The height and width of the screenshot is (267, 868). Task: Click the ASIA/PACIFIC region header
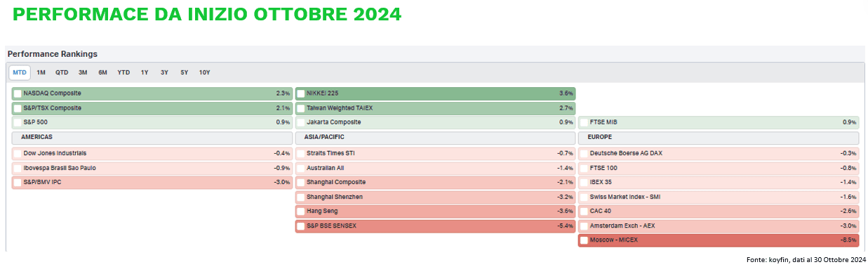tap(325, 138)
